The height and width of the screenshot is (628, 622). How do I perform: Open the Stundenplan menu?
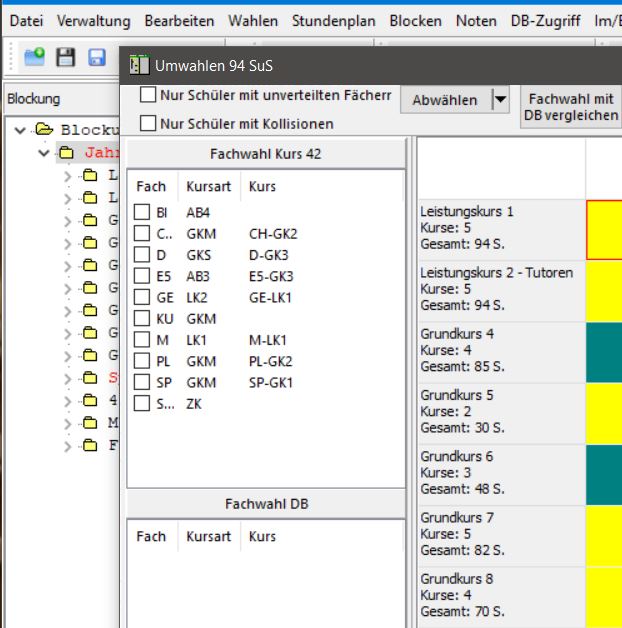pyautogui.click(x=334, y=21)
